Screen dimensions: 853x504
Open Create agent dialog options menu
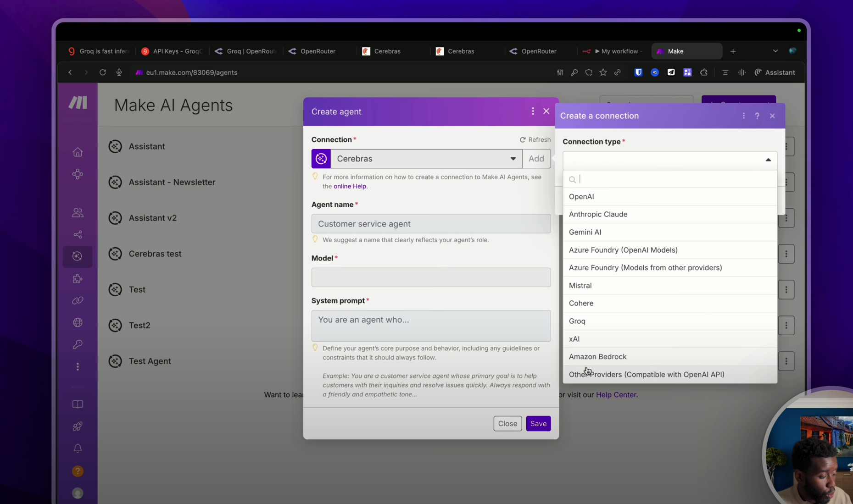point(533,111)
